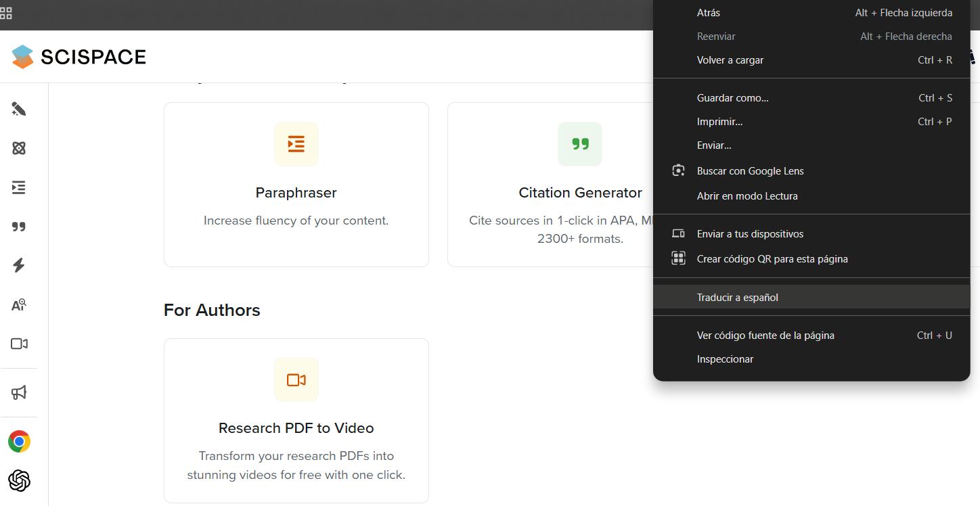Select 'Traducir a español' from context menu
Screen dimensions: 980x506
click(738, 298)
